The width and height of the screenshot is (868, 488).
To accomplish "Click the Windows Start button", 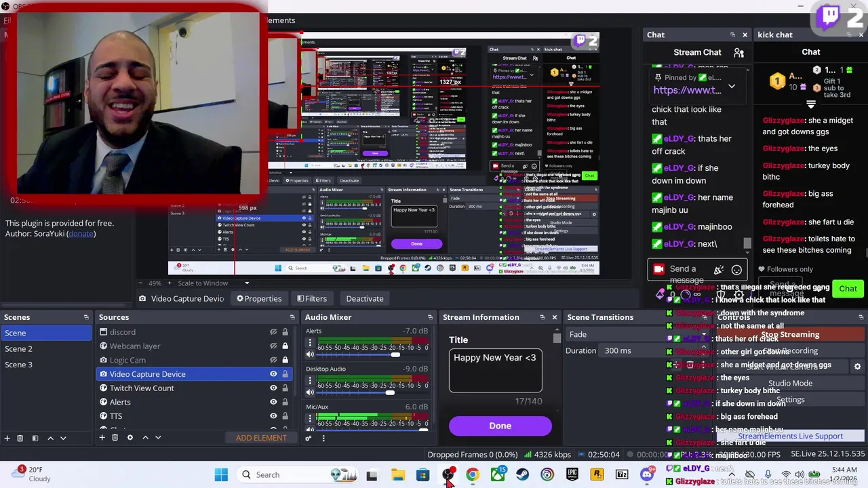I will click(221, 474).
